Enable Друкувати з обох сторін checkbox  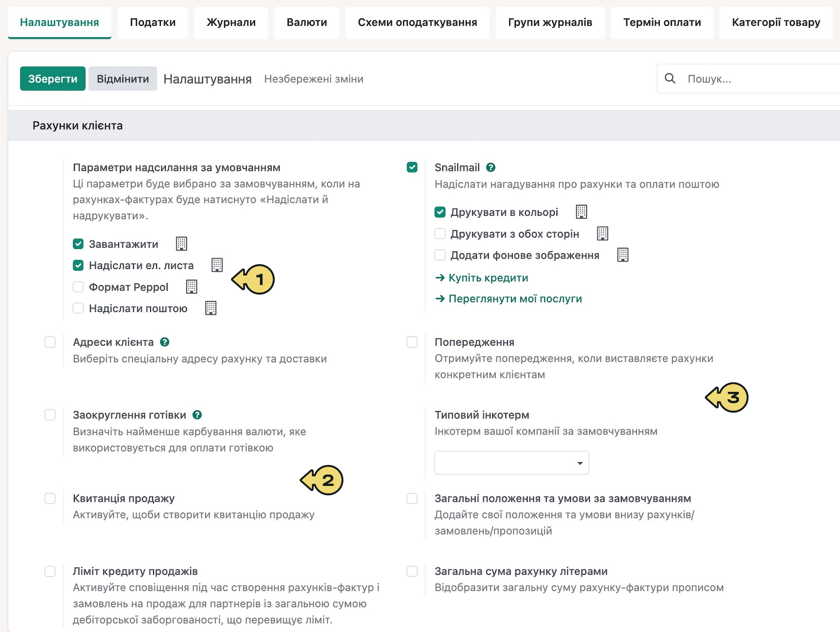440,234
